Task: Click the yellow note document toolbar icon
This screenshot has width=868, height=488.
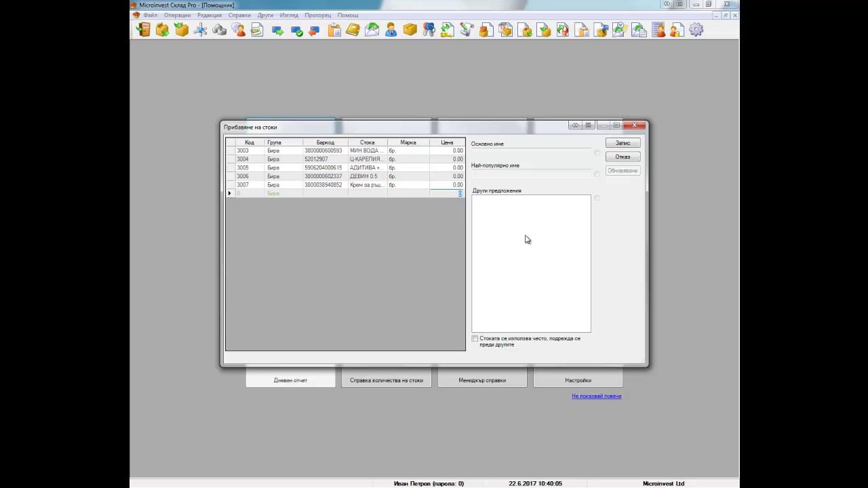Action: coord(257,30)
